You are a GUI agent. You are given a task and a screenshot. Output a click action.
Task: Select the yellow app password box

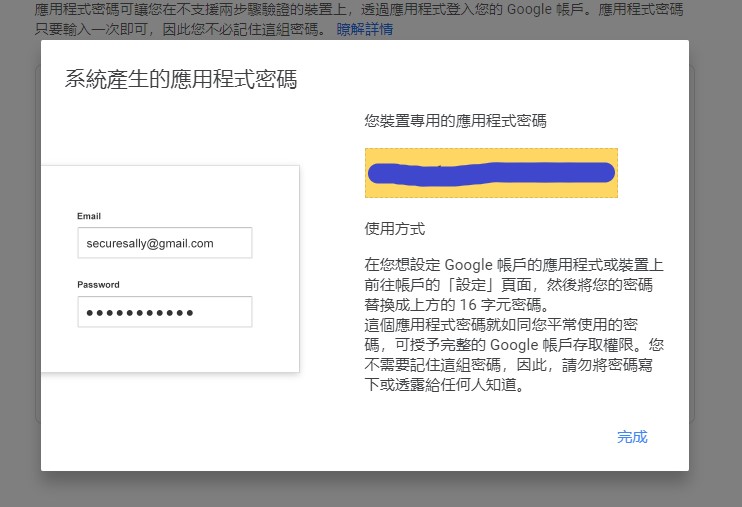[x=491, y=173]
